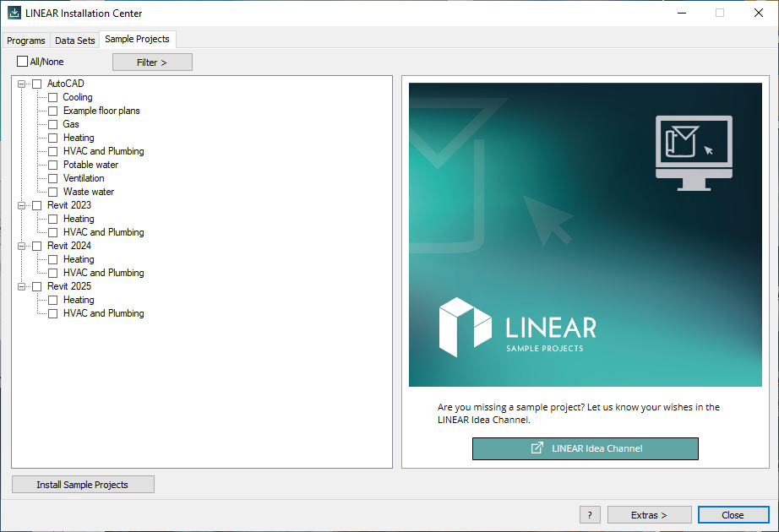Check the Gas sample project checkbox

pyautogui.click(x=52, y=124)
